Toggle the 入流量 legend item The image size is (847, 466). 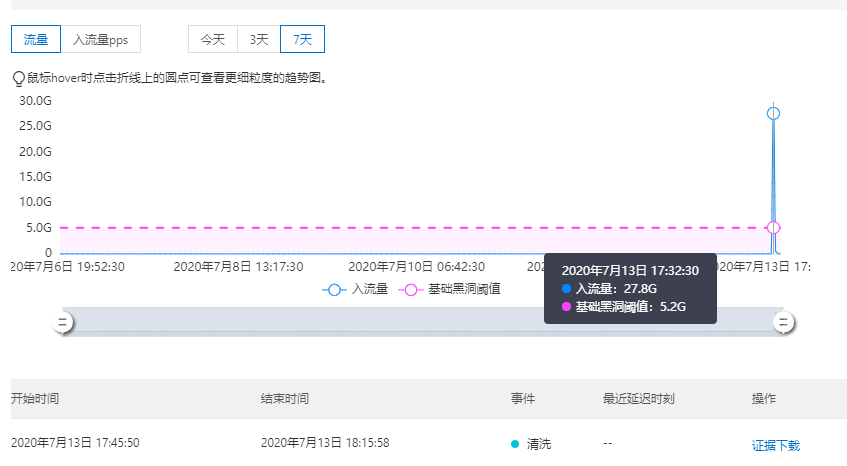click(x=355, y=289)
